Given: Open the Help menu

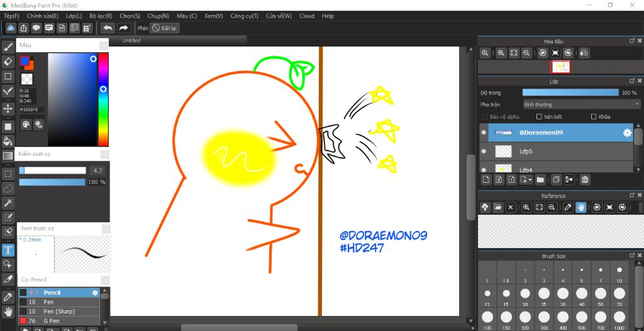Looking at the screenshot, I should (x=328, y=16).
